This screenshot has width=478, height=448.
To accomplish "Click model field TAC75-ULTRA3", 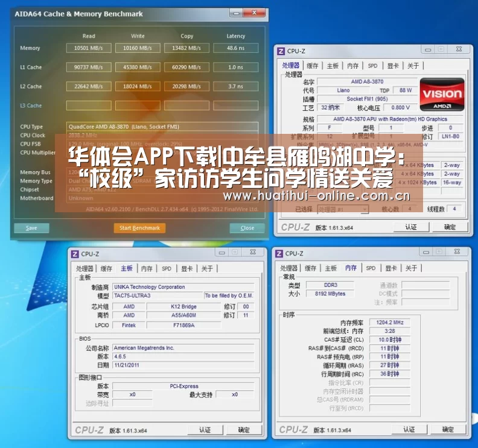I will [158, 295].
